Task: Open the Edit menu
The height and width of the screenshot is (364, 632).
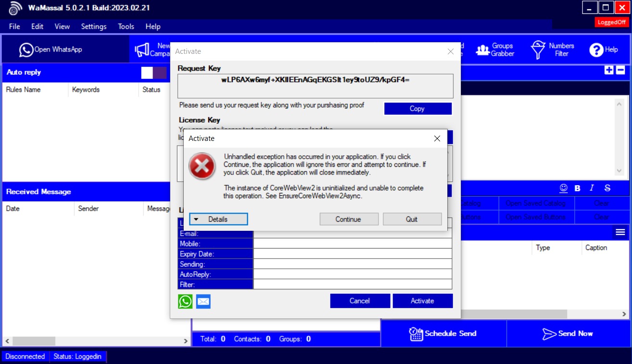Action: [x=38, y=26]
